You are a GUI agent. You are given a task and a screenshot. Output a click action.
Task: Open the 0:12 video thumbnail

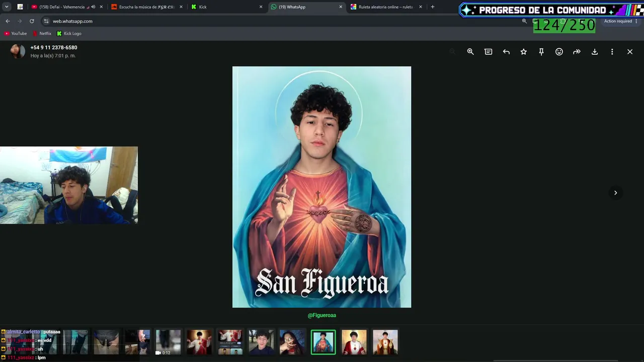168,342
